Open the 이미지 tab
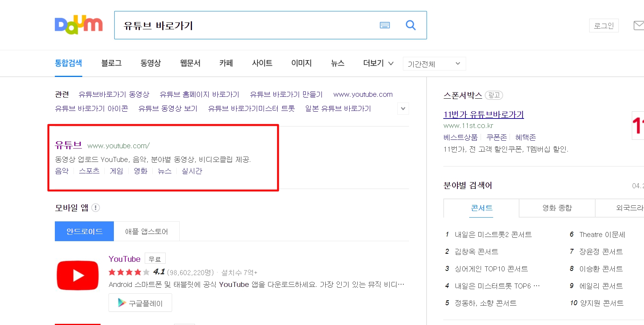 (301, 63)
